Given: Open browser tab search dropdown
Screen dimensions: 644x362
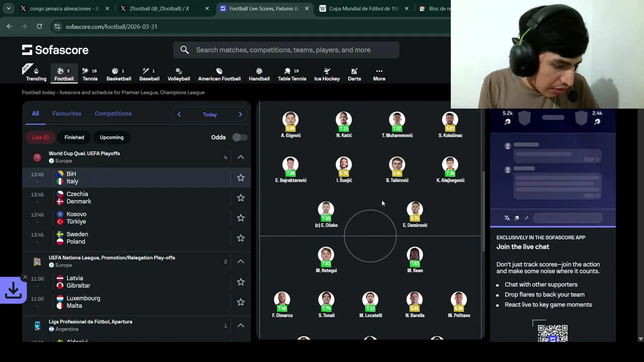Looking at the screenshot, I should [x=9, y=9].
